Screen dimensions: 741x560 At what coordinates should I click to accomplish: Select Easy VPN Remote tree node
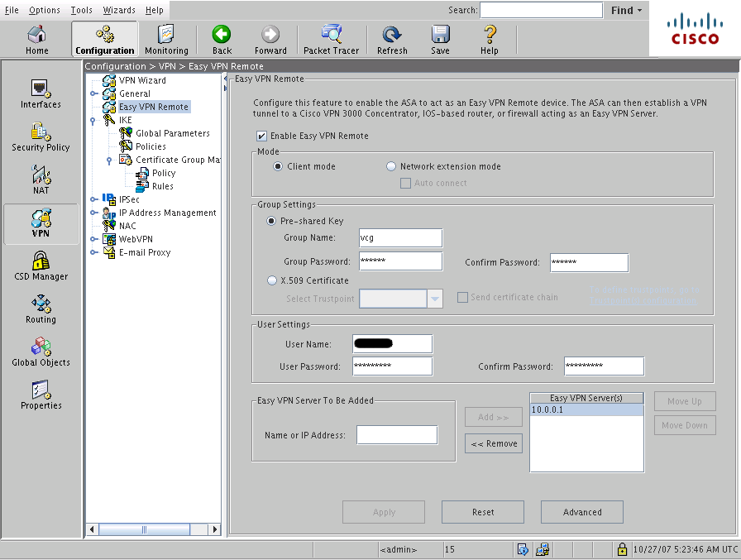(x=153, y=107)
